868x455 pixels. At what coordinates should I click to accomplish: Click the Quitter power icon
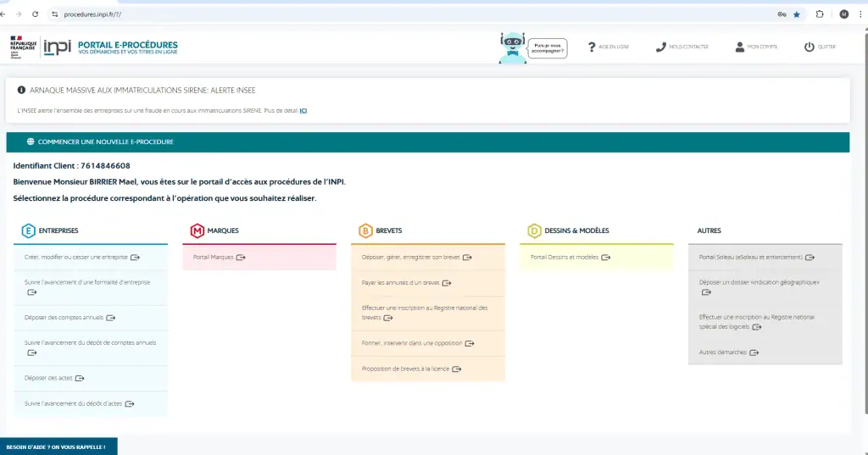tap(809, 47)
